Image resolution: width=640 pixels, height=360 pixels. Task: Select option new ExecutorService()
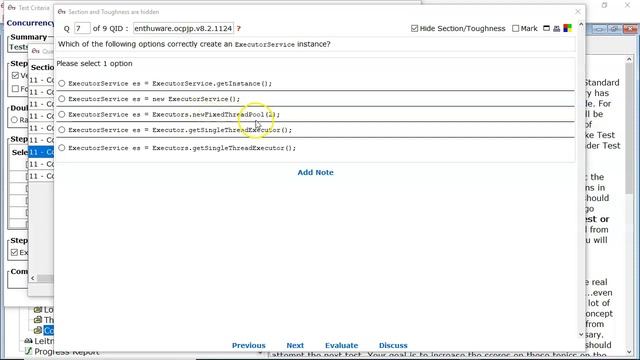coord(62,99)
